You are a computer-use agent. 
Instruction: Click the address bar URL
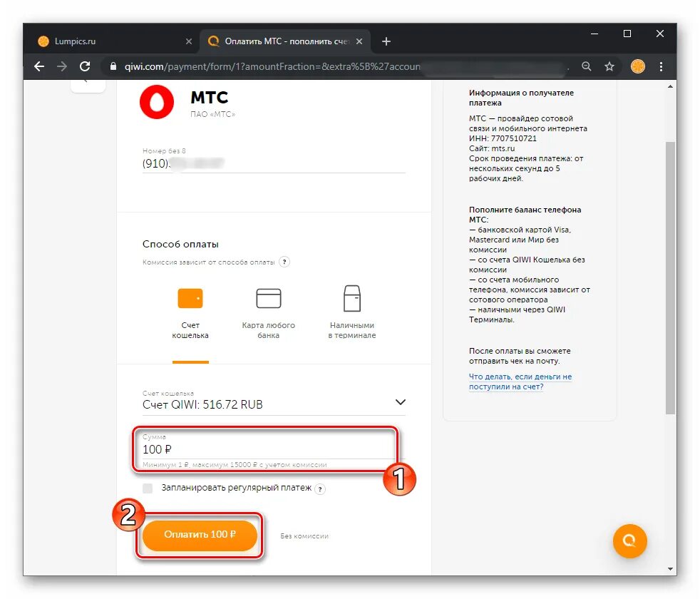click(272, 66)
